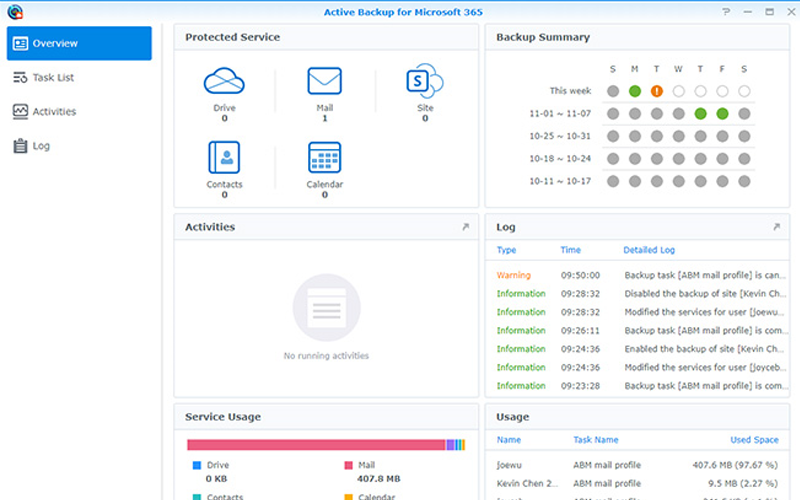800x500 pixels.
Task: Expand the Log panel with arrow
Action: pos(777,227)
